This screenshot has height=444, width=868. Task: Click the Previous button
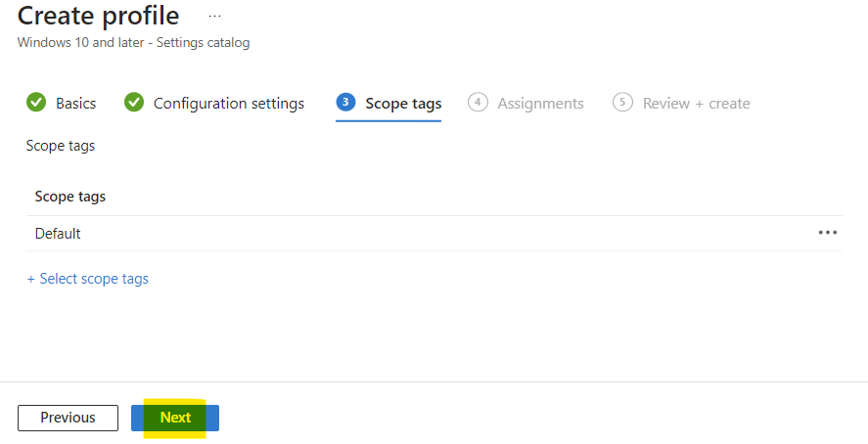[x=68, y=418]
